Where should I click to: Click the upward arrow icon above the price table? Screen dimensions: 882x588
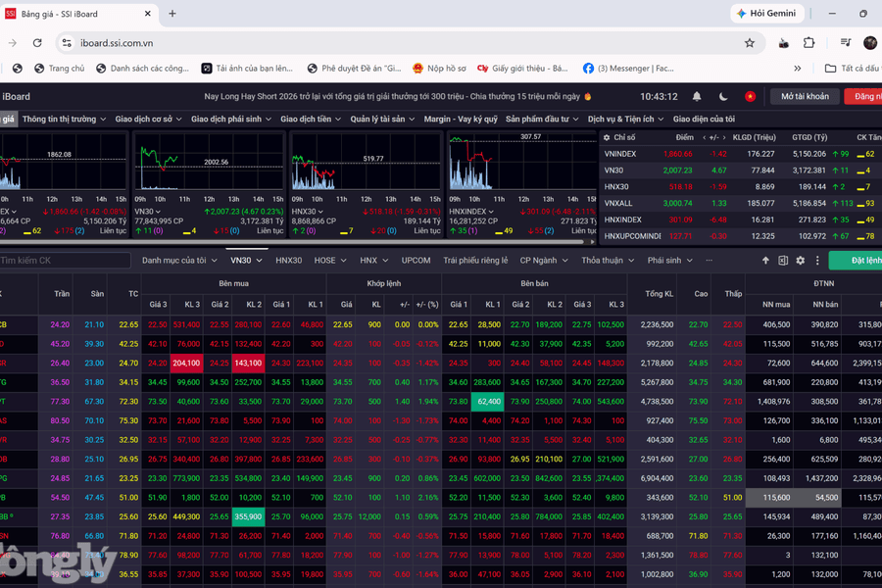[765, 261]
